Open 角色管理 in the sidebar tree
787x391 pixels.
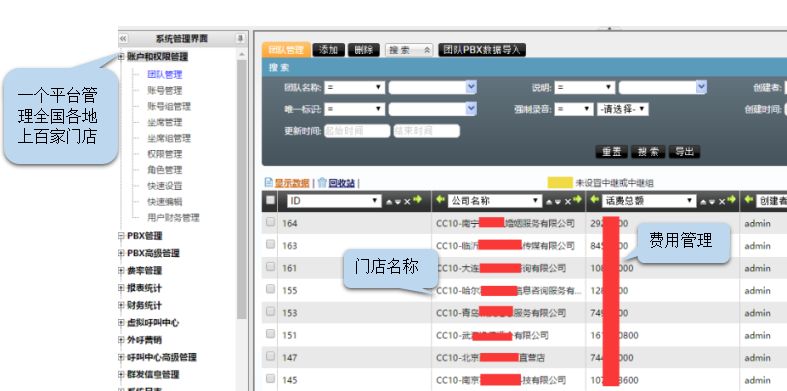pos(165,170)
